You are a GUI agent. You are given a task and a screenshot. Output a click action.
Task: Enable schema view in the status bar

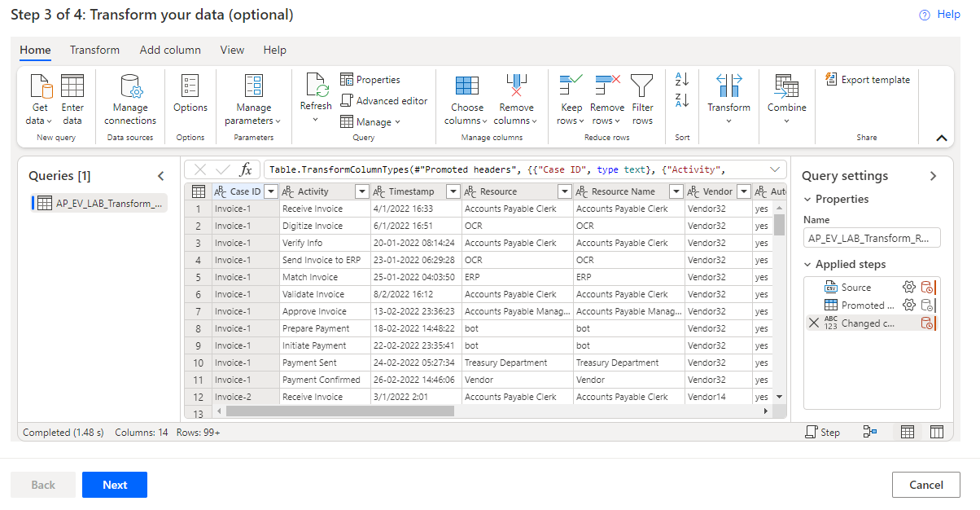coord(937,432)
